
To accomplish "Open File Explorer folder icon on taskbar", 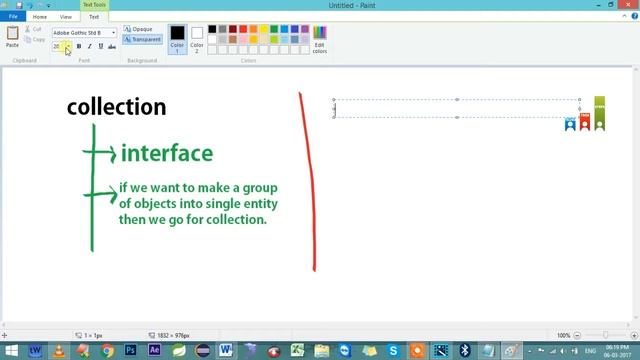I will (x=322, y=351).
